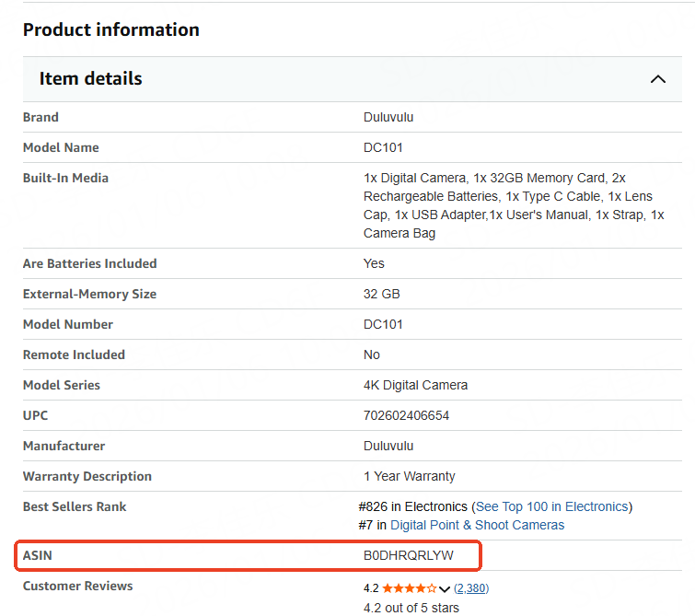Click the Item details header title
Image resolution: width=695 pixels, height=616 pixels.
(x=90, y=79)
